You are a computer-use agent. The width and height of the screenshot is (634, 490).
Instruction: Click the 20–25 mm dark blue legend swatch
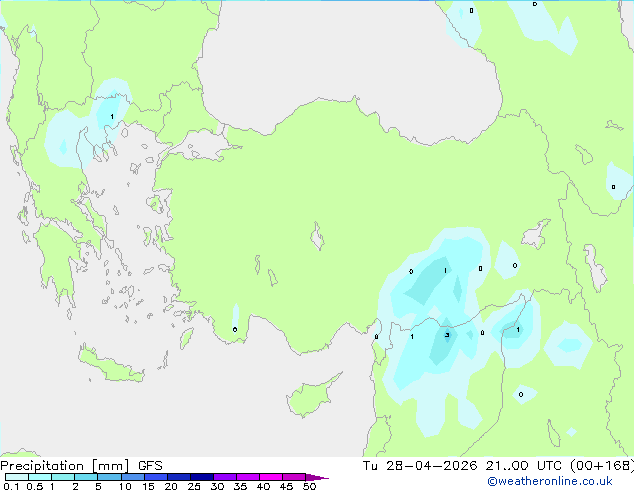[179, 477]
